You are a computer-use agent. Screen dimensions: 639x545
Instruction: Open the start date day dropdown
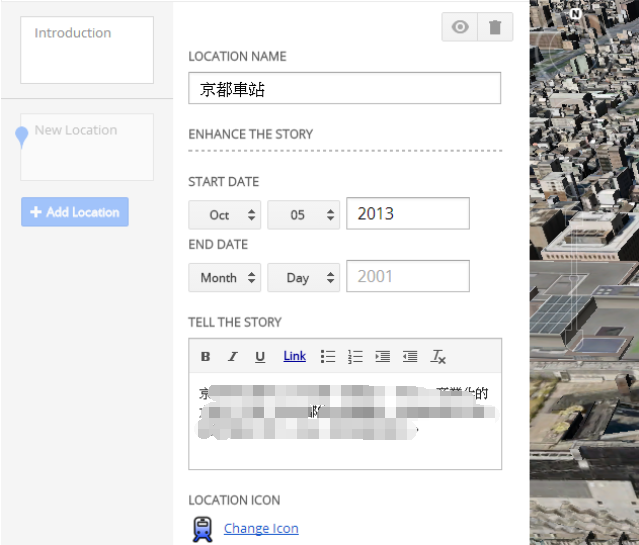303,215
